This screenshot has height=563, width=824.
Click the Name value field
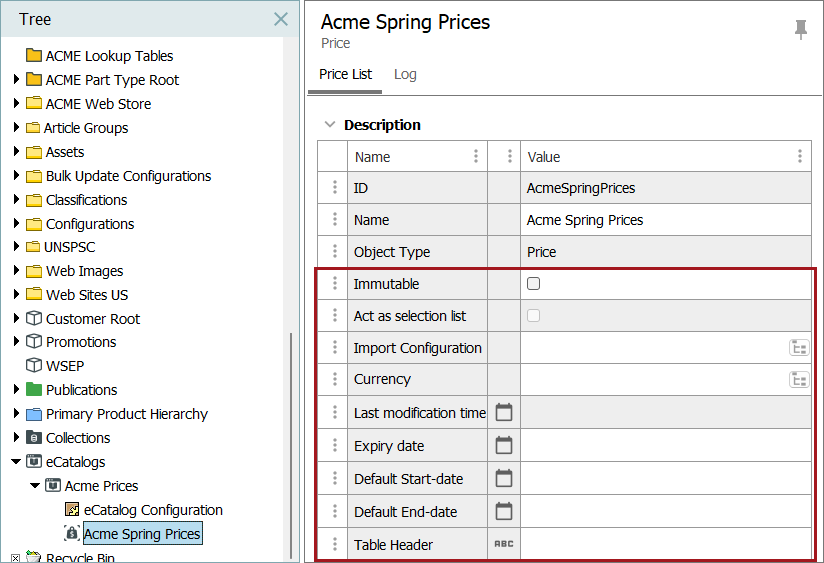tap(666, 220)
